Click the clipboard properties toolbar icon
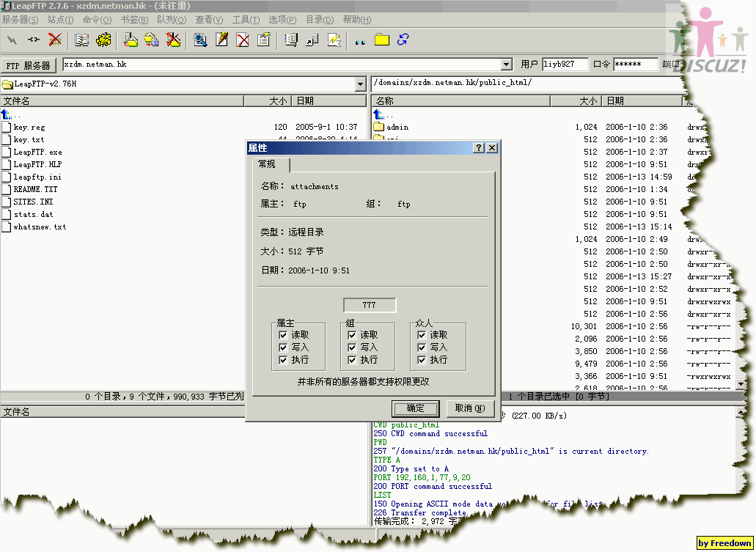 point(264,40)
